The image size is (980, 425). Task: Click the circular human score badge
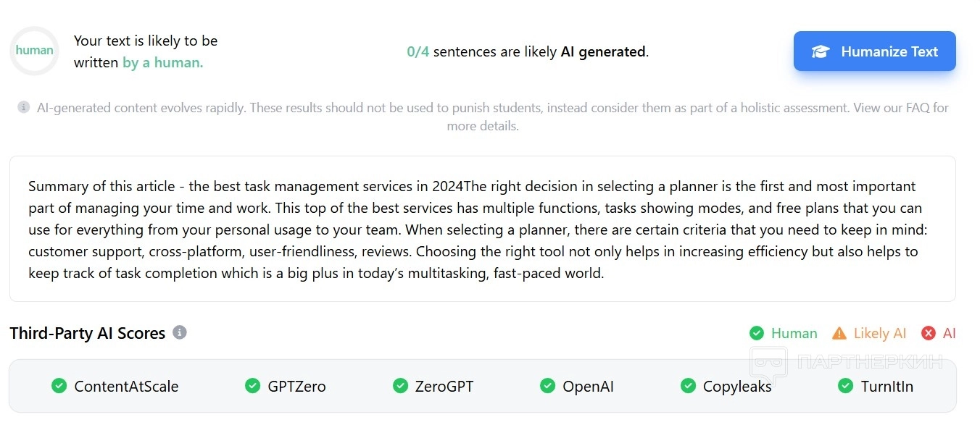click(x=34, y=51)
